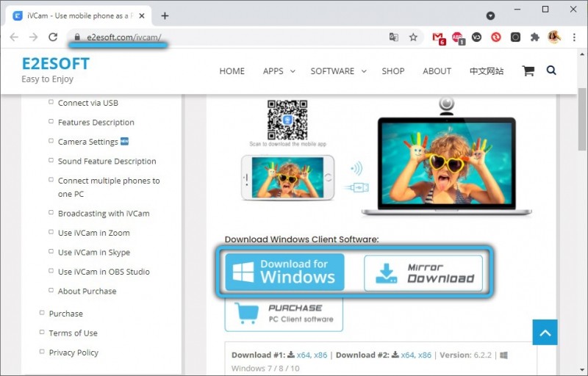Screen dimensions: 588x376
Task: Open the Chrome three-dot menu
Action: (574, 37)
